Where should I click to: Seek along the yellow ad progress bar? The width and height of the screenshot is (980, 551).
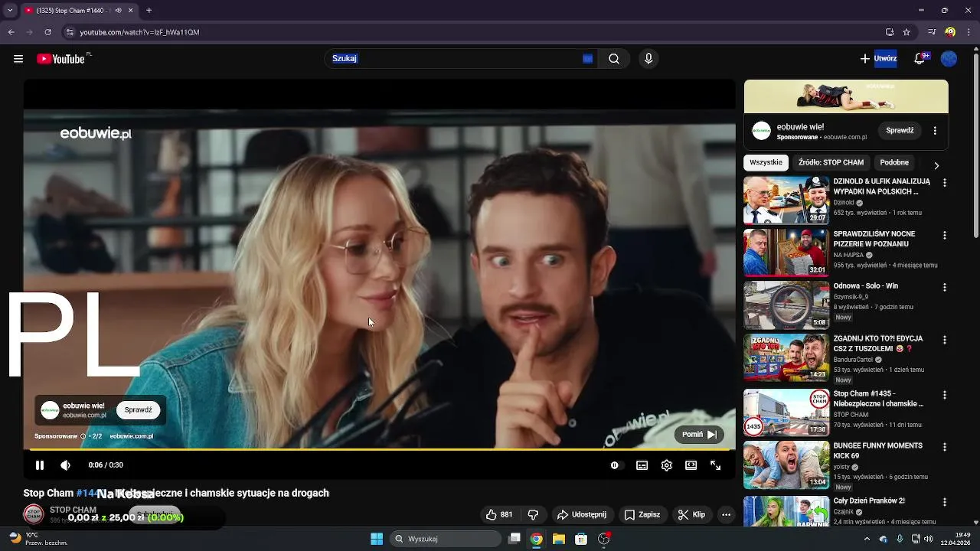pos(380,448)
